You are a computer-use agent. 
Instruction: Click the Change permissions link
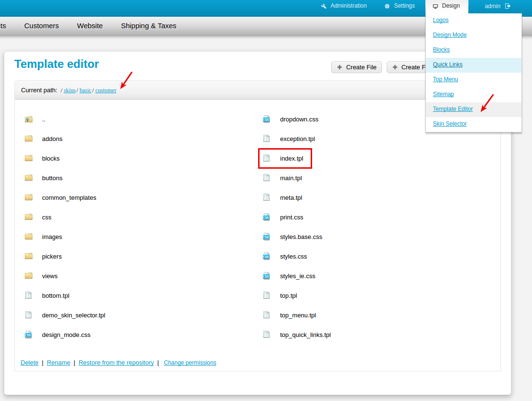tap(190, 363)
